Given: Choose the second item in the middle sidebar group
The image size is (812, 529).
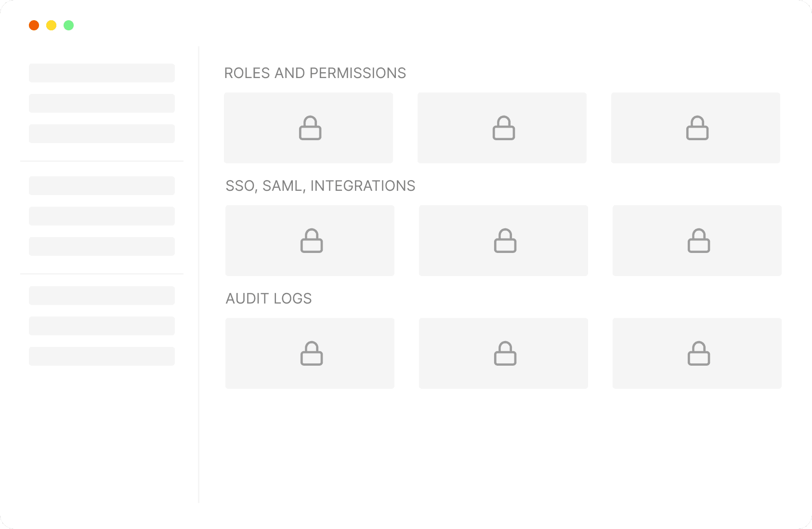Looking at the screenshot, I should 102,216.
